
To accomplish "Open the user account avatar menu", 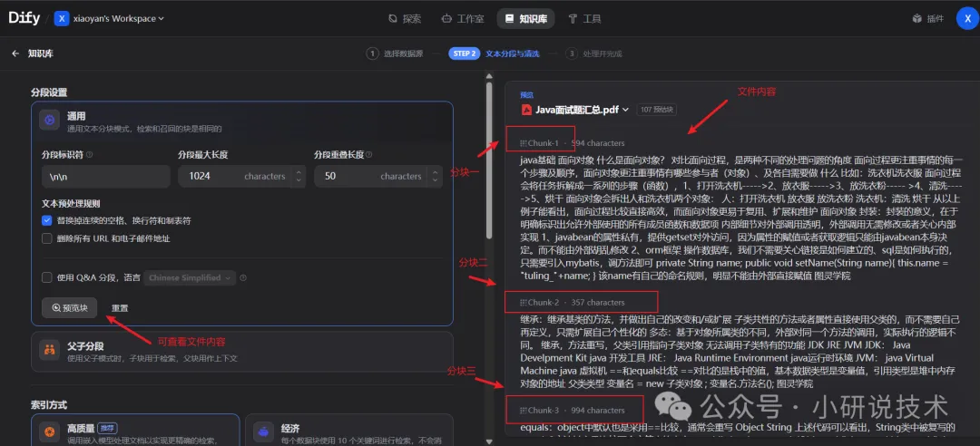I will tap(967, 19).
